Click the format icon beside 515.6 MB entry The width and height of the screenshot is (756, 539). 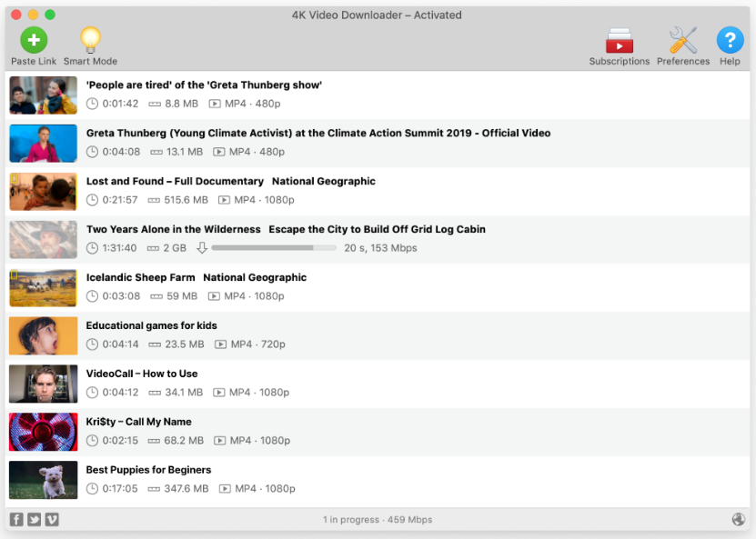tap(224, 200)
